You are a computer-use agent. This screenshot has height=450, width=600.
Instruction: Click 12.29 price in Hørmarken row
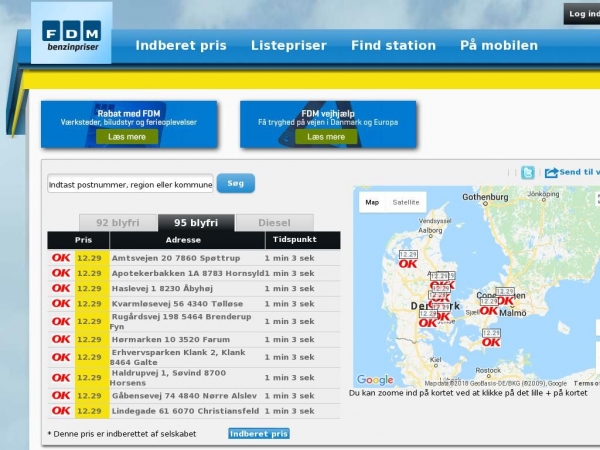[x=89, y=339]
